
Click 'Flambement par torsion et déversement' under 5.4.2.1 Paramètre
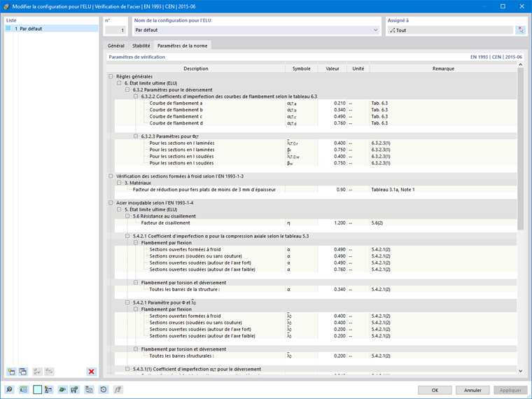pyautogui.click(x=183, y=349)
